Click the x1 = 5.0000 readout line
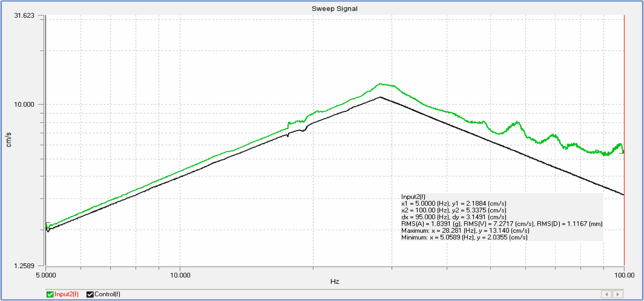This screenshot has height=301, width=644. (454, 203)
